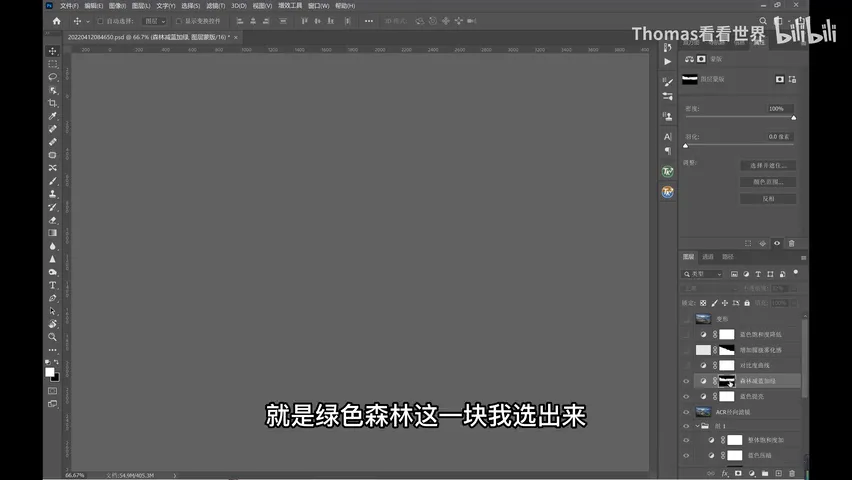The height and width of the screenshot is (480, 852).
Task: Hide the 蓝色提亮 layer
Action: pos(686,396)
